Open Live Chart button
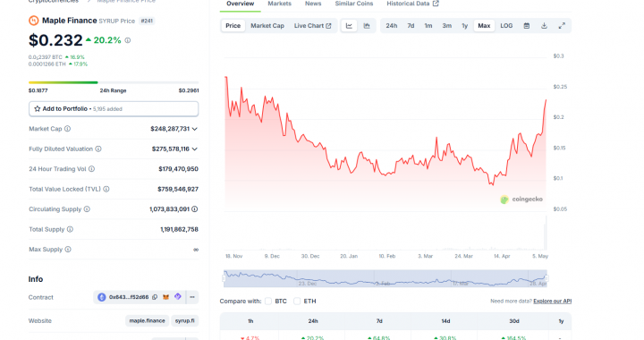 click(x=312, y=25)
